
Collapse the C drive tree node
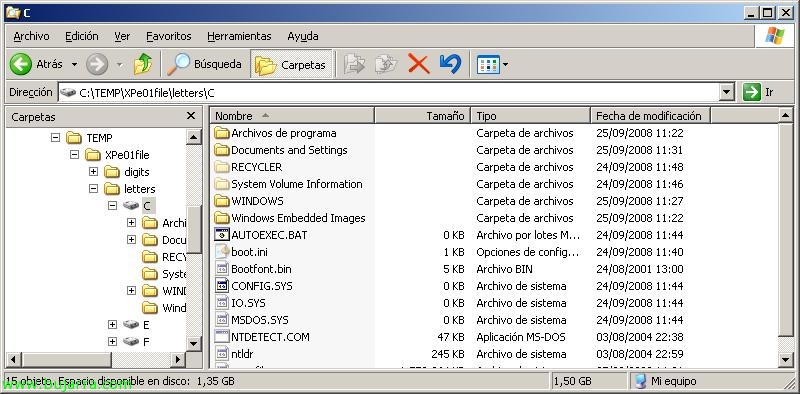click(112, 206)
